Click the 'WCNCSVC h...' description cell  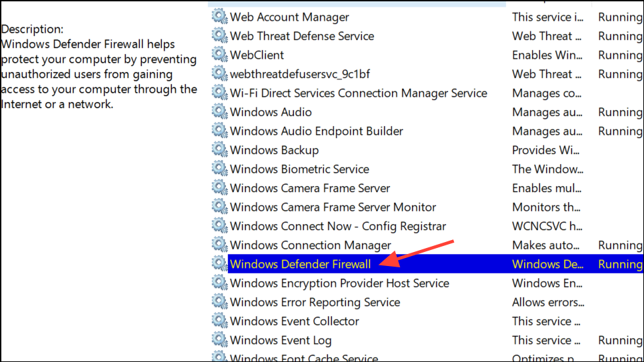point(547,227)
